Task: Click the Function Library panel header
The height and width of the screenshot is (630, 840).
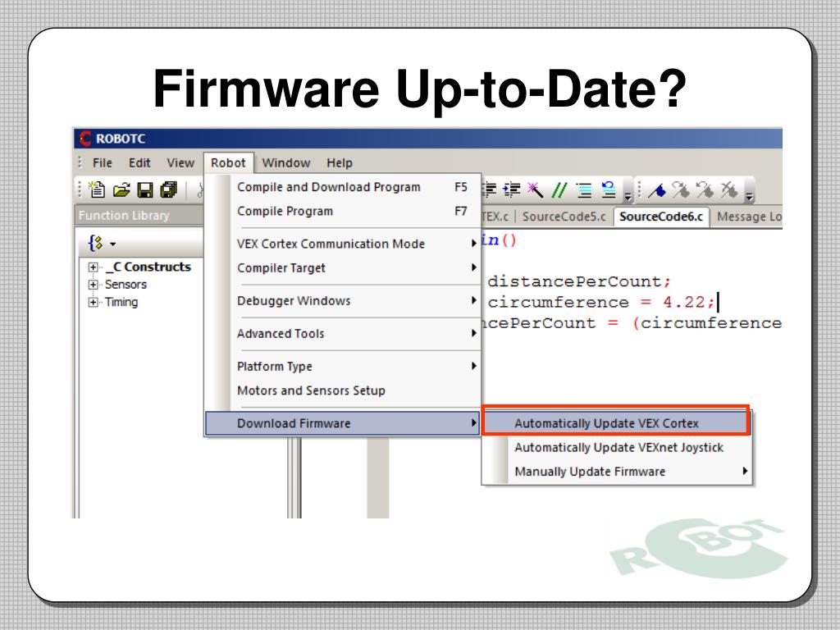Action: 139,216
